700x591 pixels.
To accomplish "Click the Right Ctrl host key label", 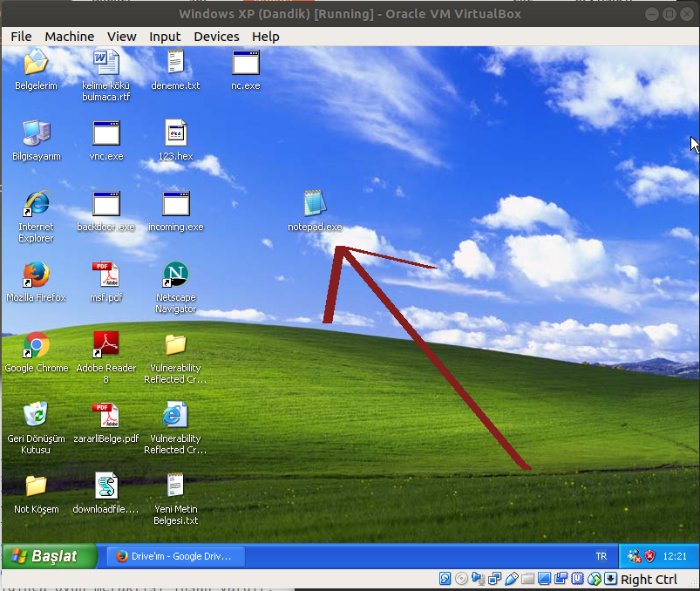I will 649,580.
